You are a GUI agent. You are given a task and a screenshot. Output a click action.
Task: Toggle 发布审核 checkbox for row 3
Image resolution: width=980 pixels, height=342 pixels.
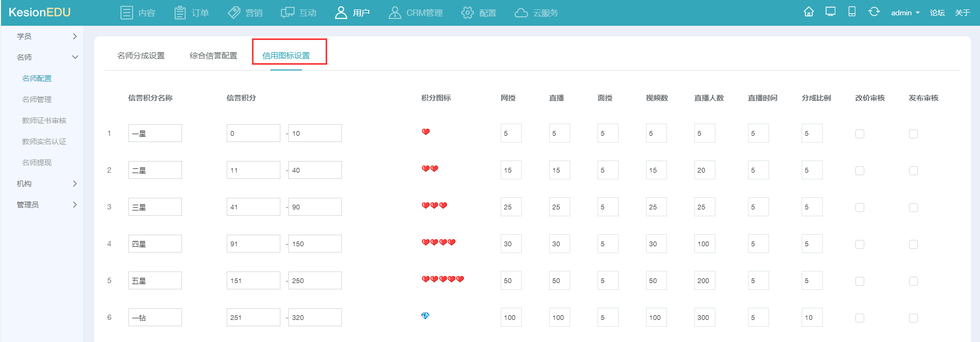[913, 207]
